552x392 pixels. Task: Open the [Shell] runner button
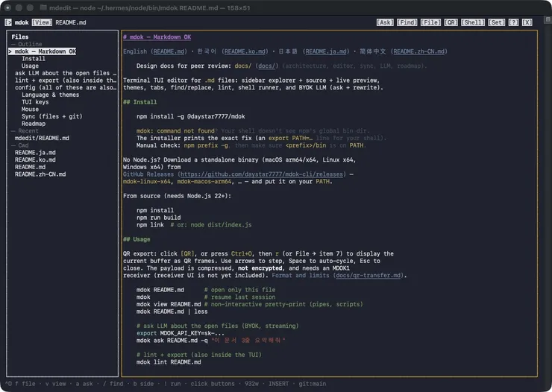[473, 22]
